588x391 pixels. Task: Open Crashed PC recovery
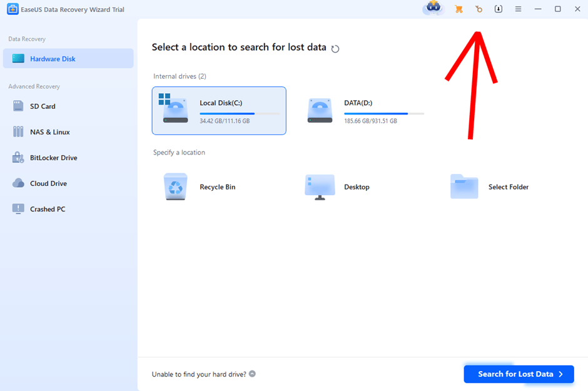[x=68, y=209]
